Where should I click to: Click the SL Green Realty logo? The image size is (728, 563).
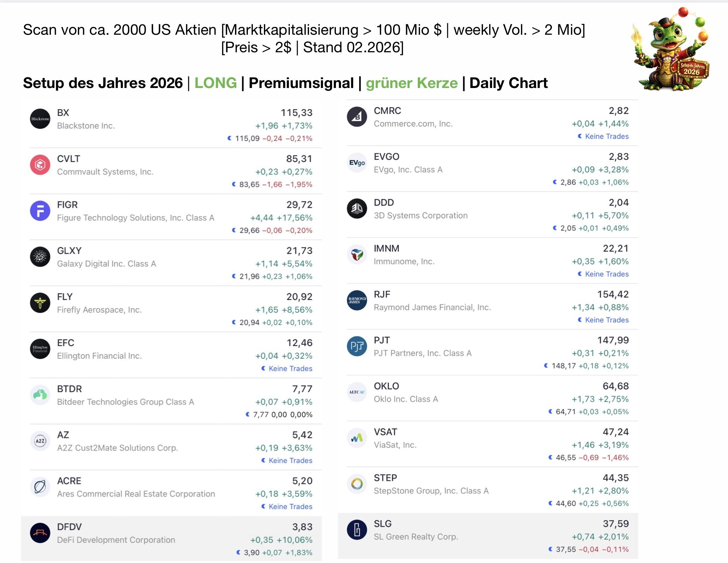click(357, 530)
